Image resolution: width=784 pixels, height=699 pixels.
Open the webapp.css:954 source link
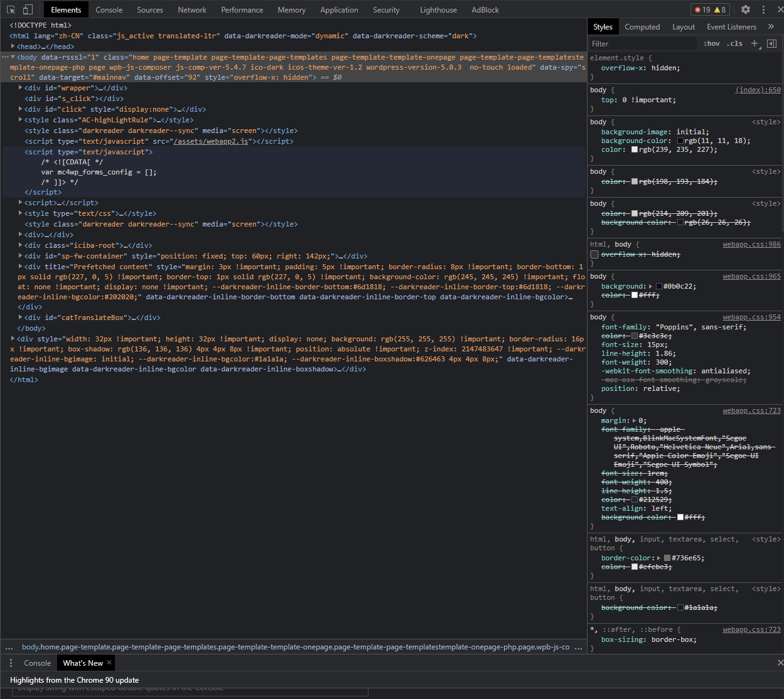coord(751,317)
